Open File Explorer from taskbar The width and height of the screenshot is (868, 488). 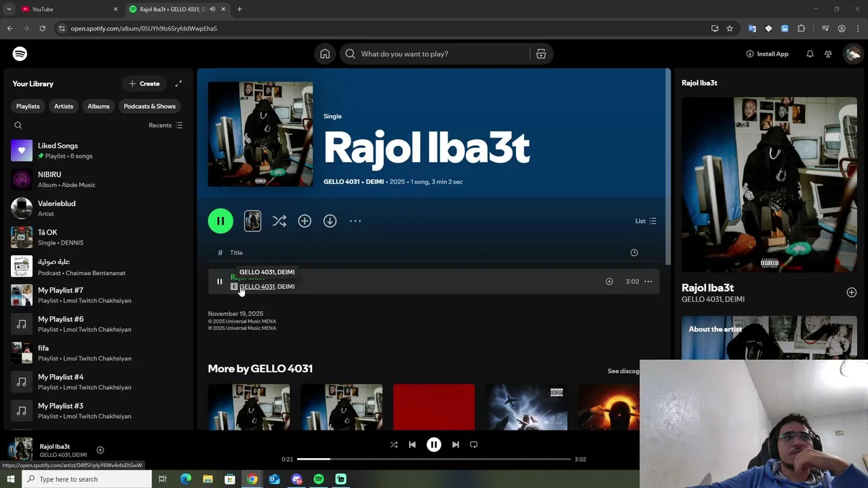coord(208,479)
